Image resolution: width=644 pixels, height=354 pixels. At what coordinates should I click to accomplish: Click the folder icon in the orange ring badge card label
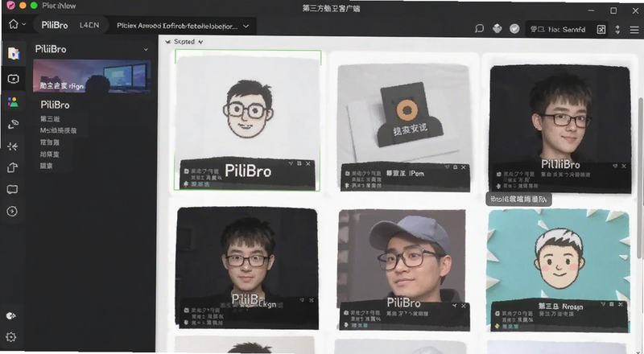click(x=347, y=174)
